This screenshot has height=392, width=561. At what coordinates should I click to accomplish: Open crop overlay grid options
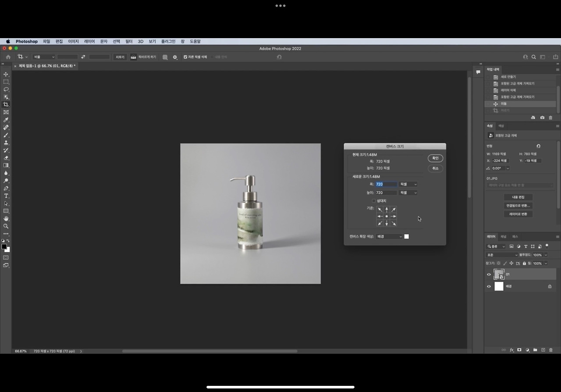[x=165, y=57]
